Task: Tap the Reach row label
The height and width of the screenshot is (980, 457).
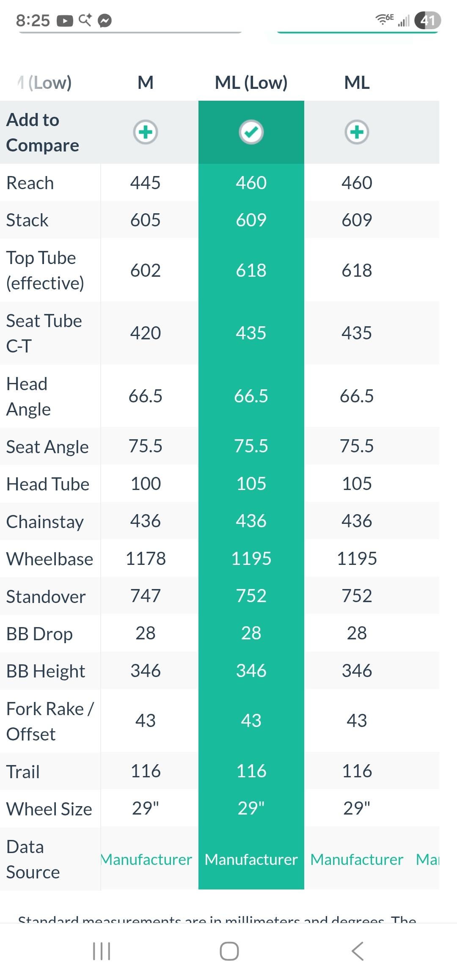Action: click(30, 183)
